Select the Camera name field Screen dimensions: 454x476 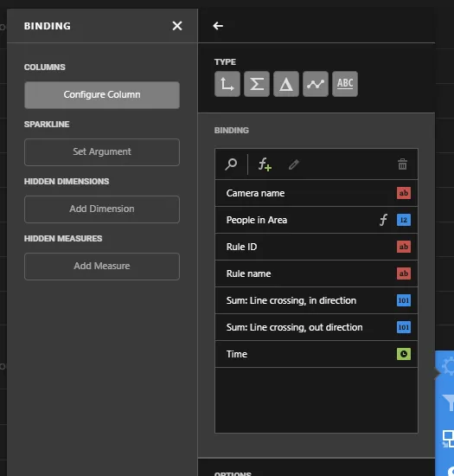[317, 193]
